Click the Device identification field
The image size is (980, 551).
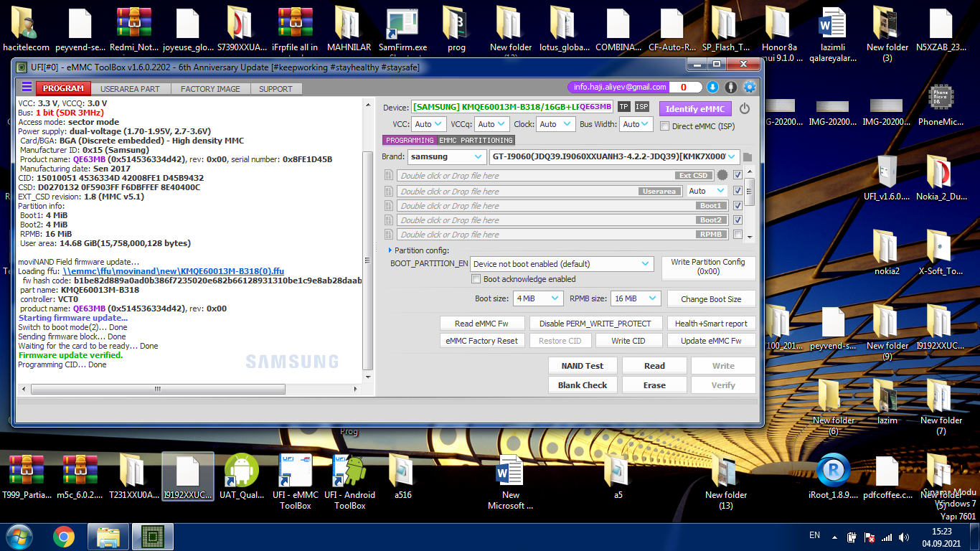(x=512, y=107)
